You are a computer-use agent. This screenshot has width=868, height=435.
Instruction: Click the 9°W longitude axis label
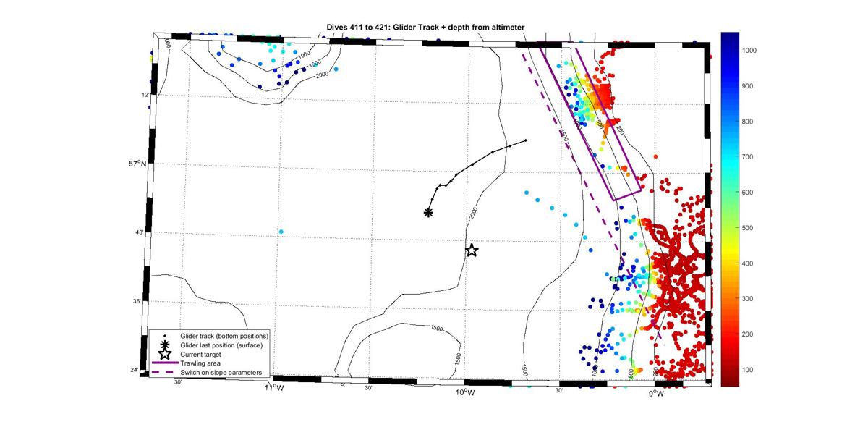coord(655,394)
